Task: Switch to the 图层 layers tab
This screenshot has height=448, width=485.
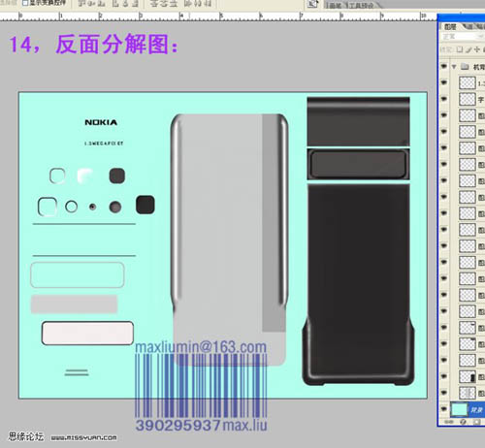Action: (450, 27)
